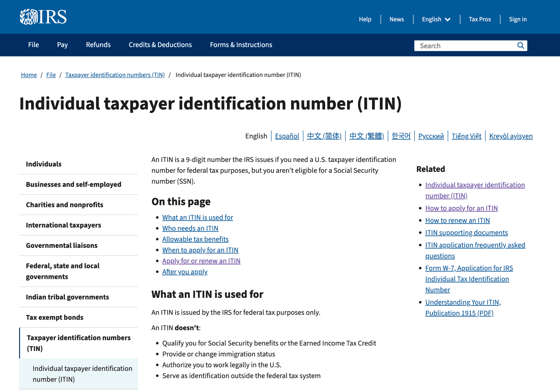
Task: Open Credits & Deductions menu
Action: click(x=160, y=45)
